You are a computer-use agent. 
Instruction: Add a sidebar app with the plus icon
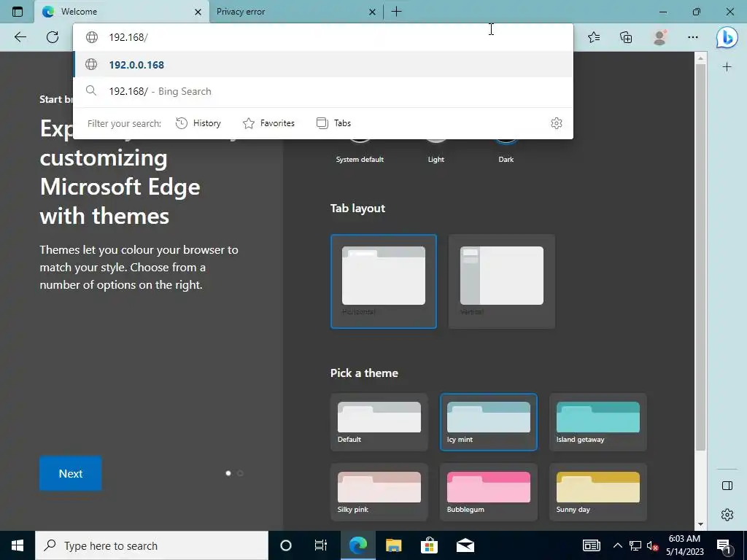point(727,66)
